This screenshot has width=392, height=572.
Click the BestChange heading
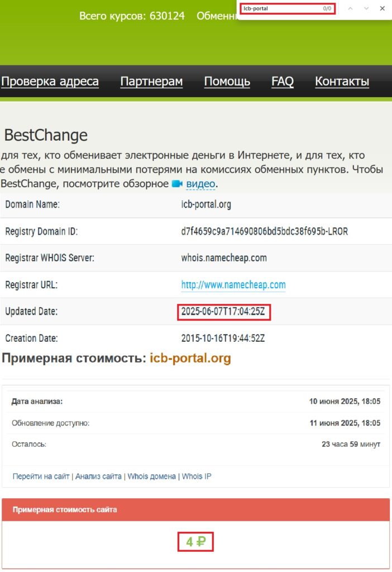point(46,135)
